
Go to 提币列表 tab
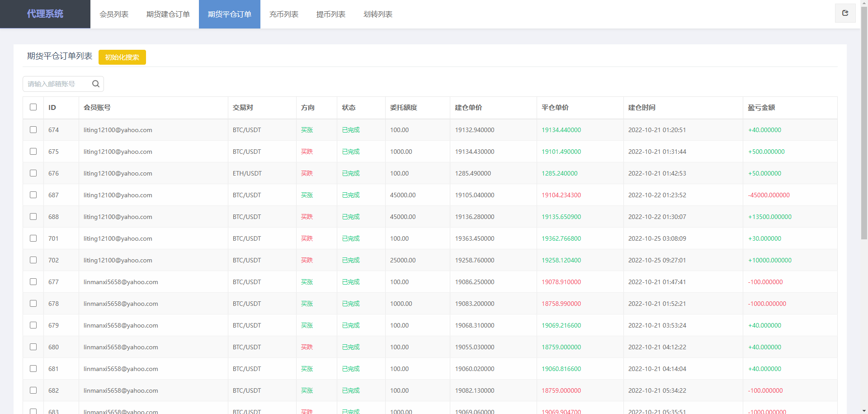tap(331, 14)
